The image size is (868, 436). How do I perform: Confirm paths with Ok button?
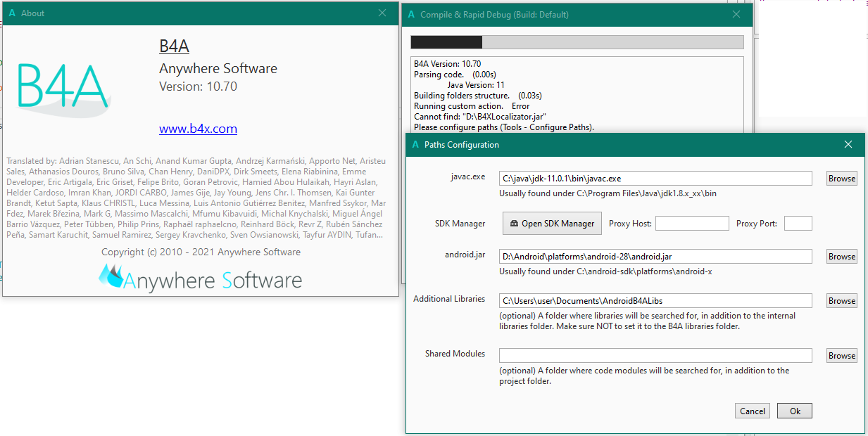point(795,411)
